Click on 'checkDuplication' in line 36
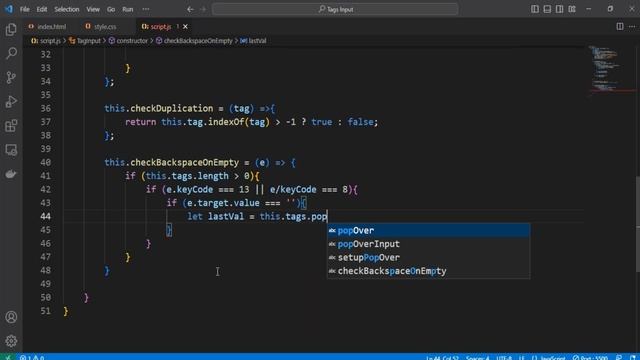 point(171,109)
